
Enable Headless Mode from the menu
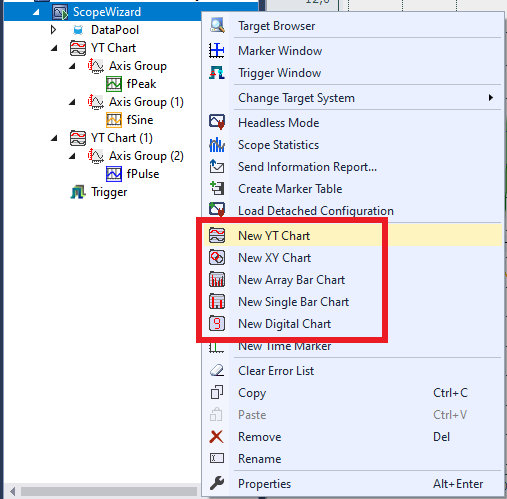click(x=353, y=123)
